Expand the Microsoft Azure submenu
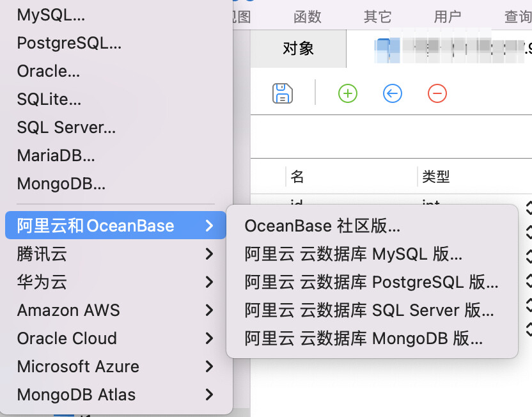The width and height of the screenshot is (532, 417). pyautogui.click(x=115, y=366)
